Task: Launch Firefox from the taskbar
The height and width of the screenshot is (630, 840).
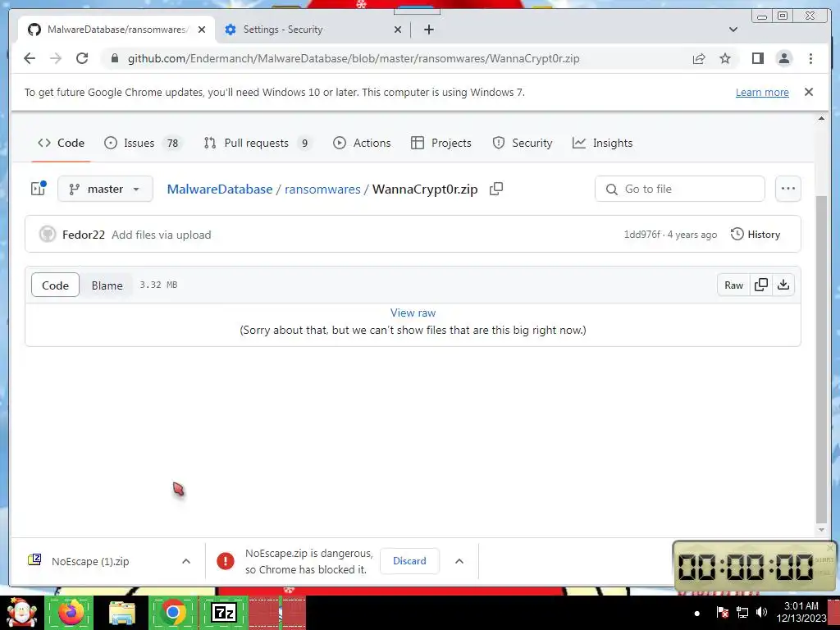Action: (x=71, y=612)
